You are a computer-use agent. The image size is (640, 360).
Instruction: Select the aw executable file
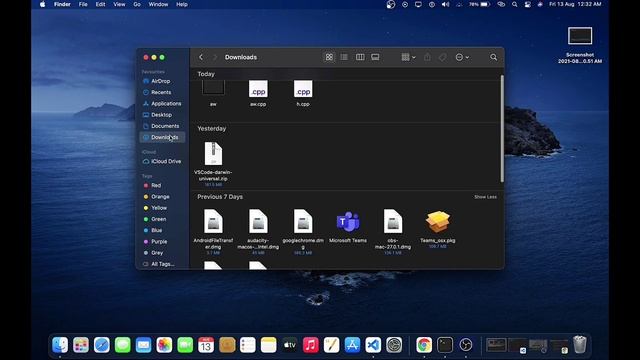(213, 88)
